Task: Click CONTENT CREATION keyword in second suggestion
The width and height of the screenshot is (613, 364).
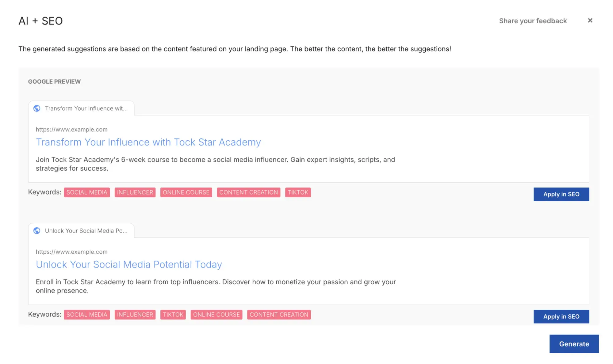Action: tap(279, 314)
